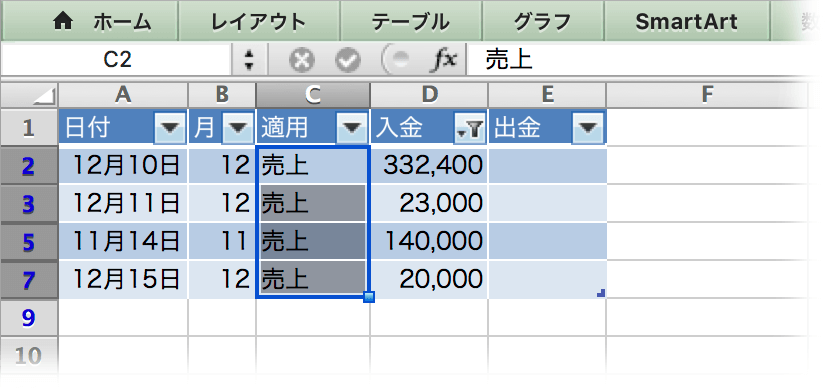Select column D header

(429, 95)
